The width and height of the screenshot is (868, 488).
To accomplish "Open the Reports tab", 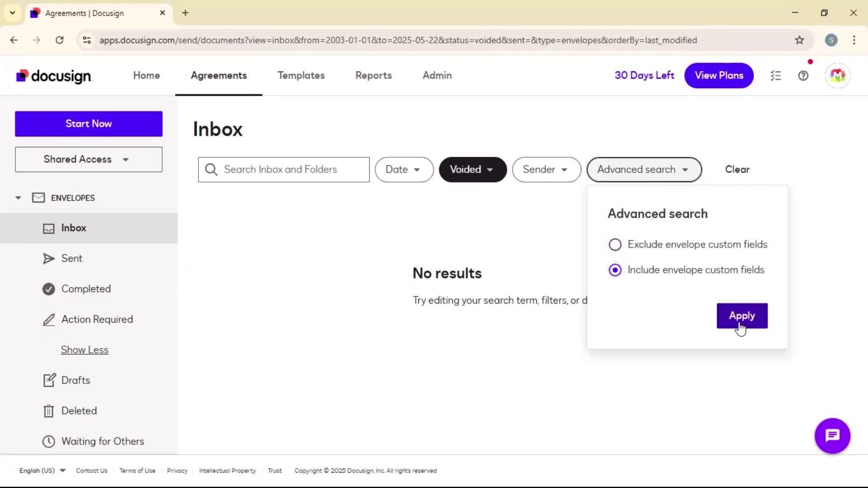I will [x=373, y=75].
